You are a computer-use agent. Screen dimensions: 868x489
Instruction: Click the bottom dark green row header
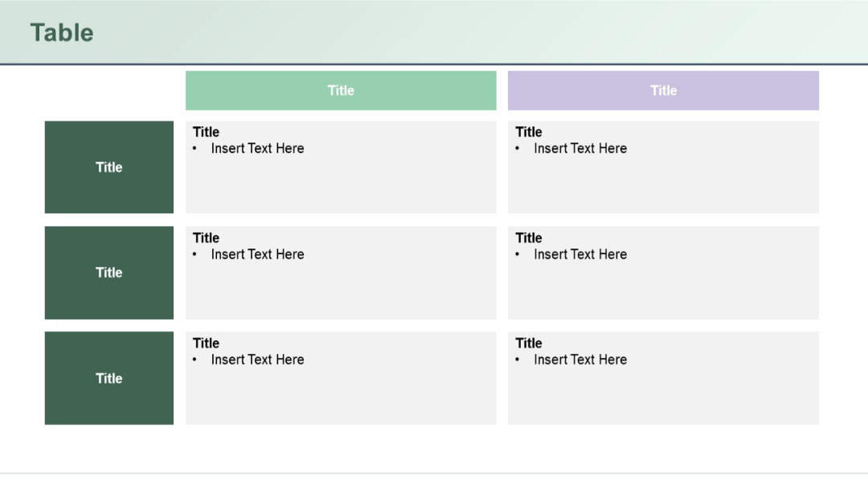(108, 378)
